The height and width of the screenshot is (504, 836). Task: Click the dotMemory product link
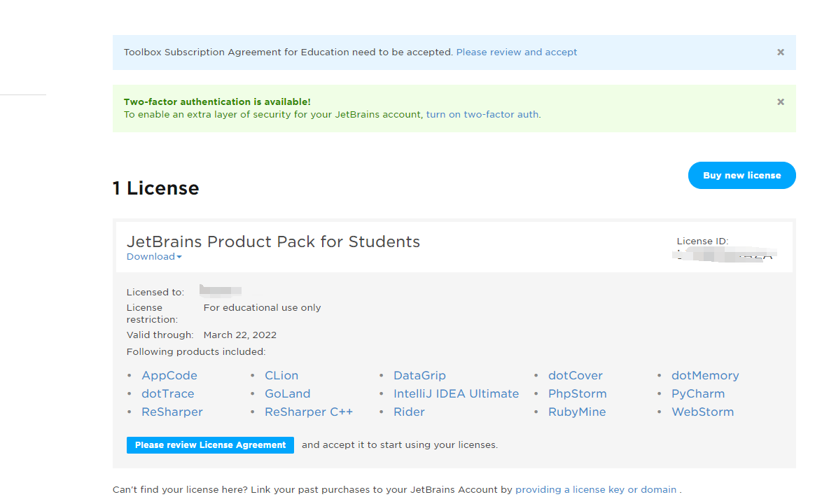coord(705,376)
